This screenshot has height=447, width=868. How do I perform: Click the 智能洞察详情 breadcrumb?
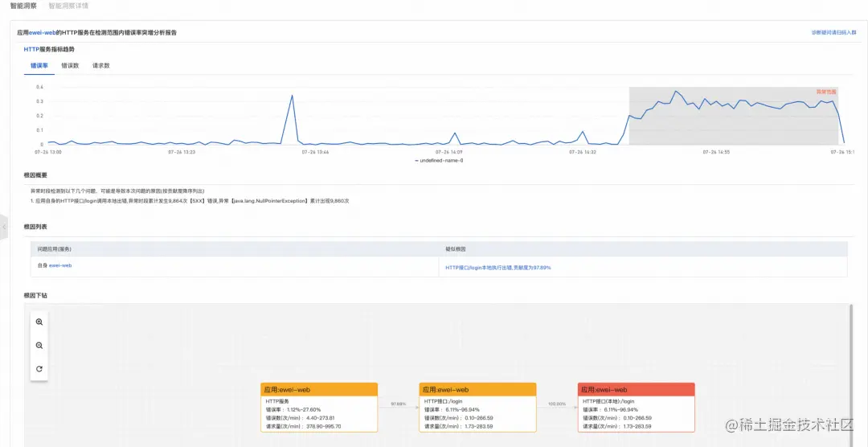click(x=68, y=6)
